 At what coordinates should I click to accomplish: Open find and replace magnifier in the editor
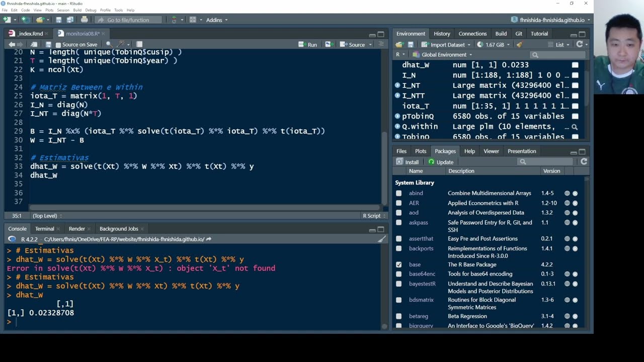[x=109, y=44]
